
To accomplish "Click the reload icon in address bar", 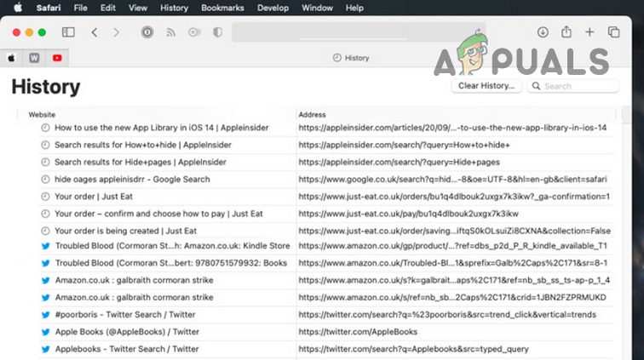I will pyautogui.click(x=478, y=32).
